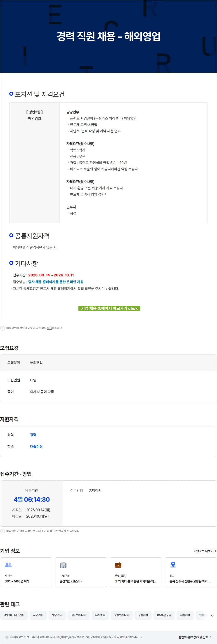The width and height of the screenshot is (217, 644).
Task: Select the 유지보수 tag
Action: (100, 615)
